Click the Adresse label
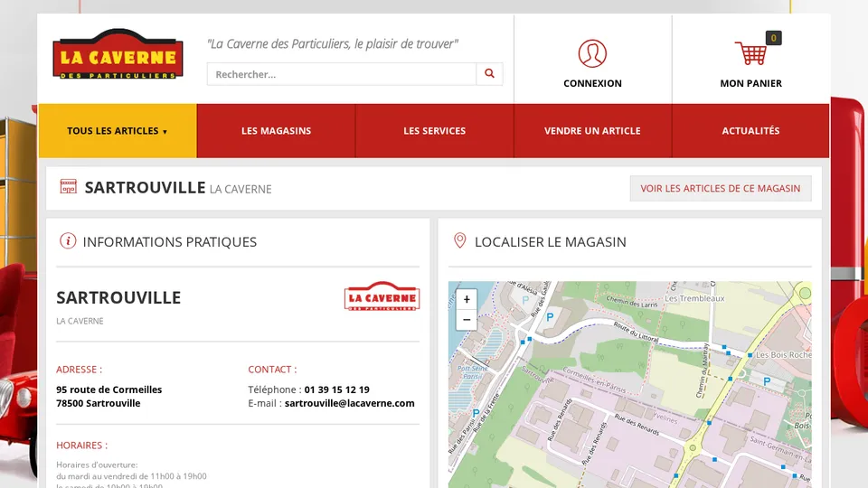 coord(80,370)
